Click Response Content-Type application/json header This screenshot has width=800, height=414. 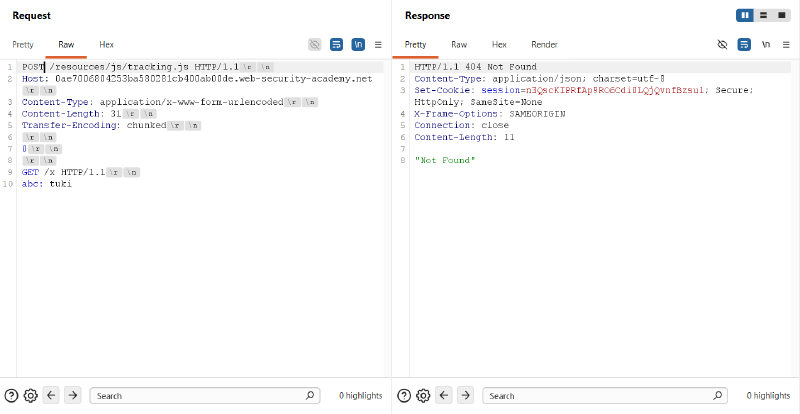[x=539, y=79]
